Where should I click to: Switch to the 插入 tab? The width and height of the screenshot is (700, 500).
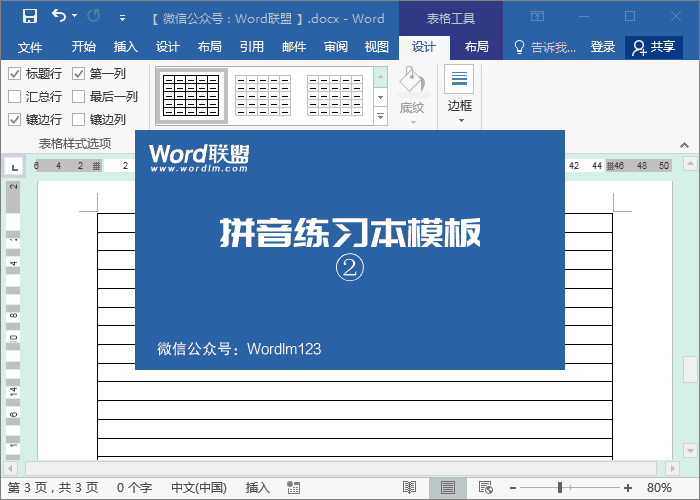click(125, 47)
